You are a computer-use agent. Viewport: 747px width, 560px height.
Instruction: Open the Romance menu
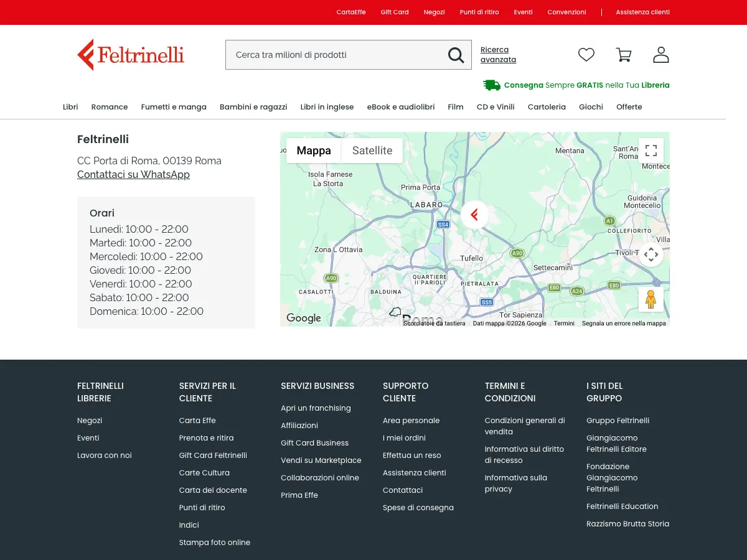(110, 107)
